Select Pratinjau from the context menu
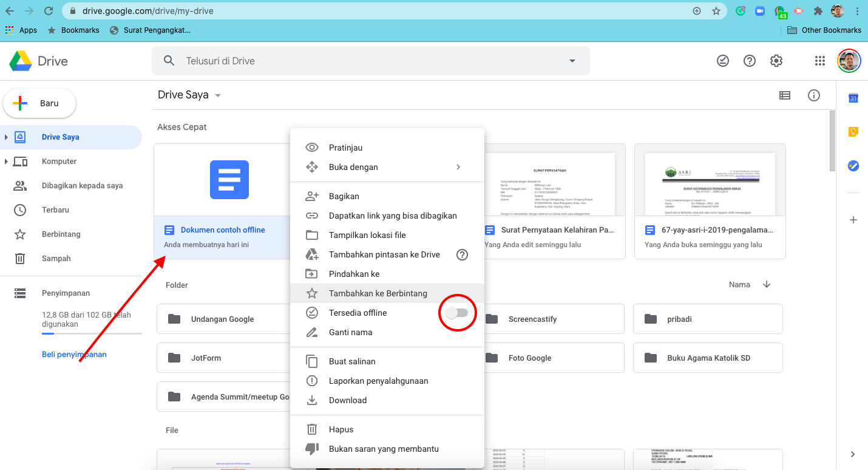 (387, 148)
